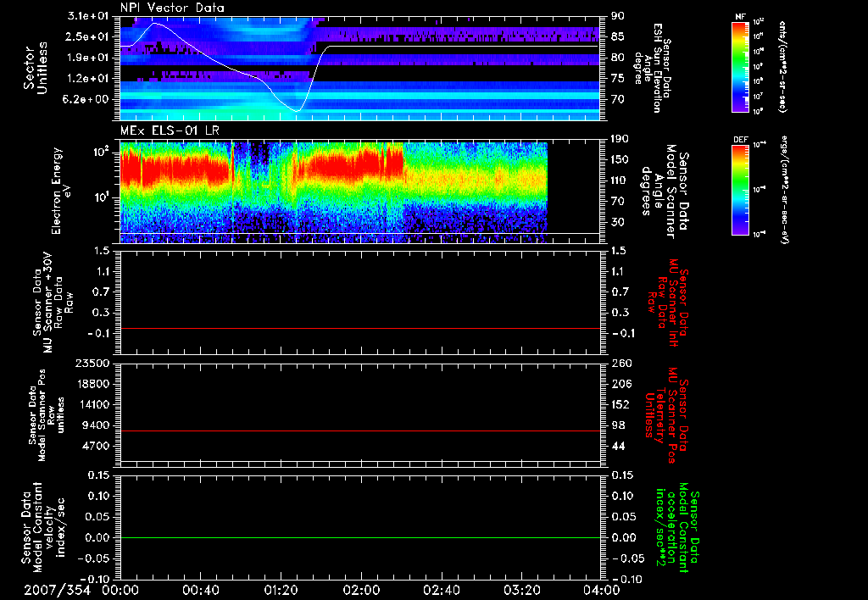The width and height of the screenshot is (868, 600).
Task: Click the red "MU Scanner Pos Telemetry" label
Action: (x=666, y=414)
